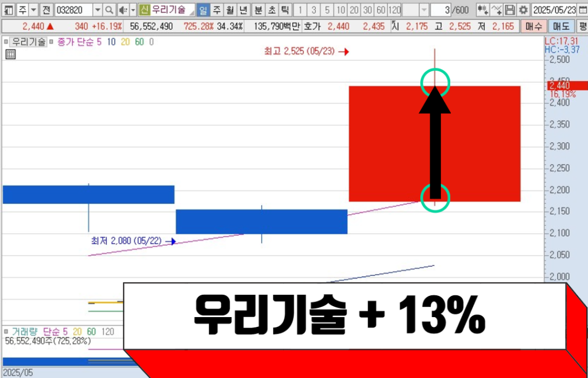588x378 pixels.
Task: Click the stock code 032820 input field
Action: pyautogui.click(x=73, y=10)
